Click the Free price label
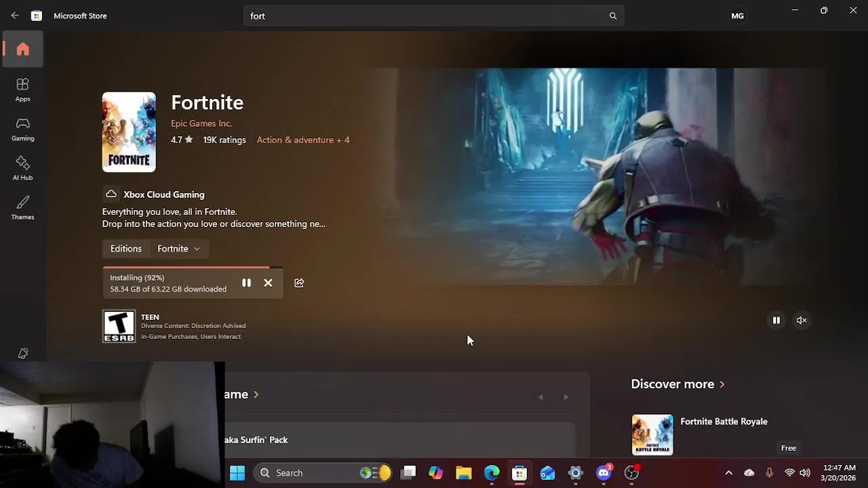Viewport: 868px width, 488px height. click(x=789, y=448)
